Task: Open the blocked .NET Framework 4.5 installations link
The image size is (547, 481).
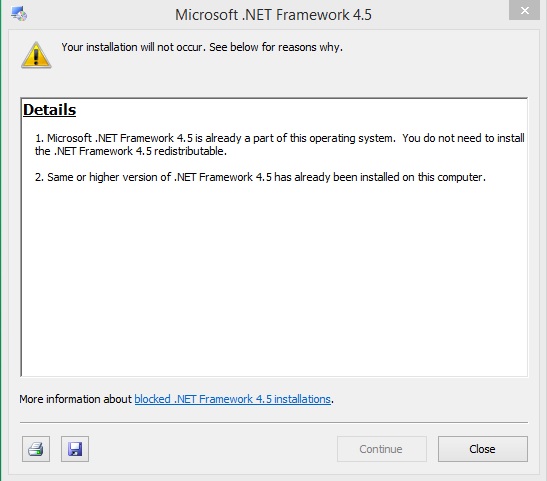Action: [x=232, y=399]
